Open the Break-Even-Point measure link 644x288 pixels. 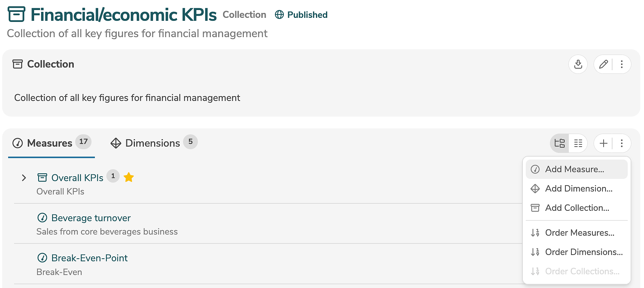coord(89,258)
